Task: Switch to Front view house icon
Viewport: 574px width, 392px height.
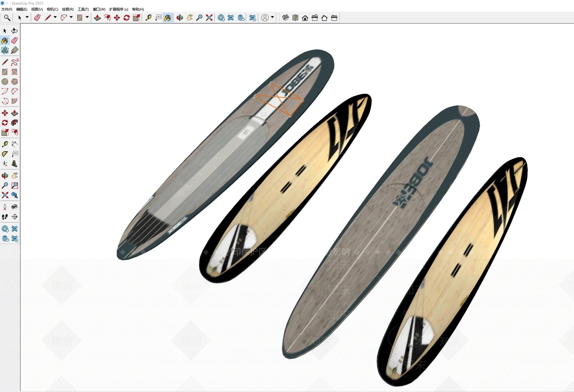Action: coord(305,18)
